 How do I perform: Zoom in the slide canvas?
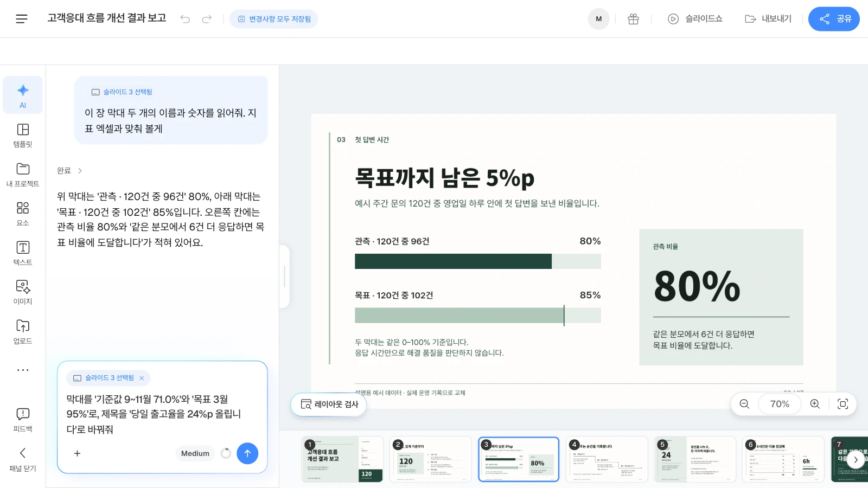(x=815, y=404)
